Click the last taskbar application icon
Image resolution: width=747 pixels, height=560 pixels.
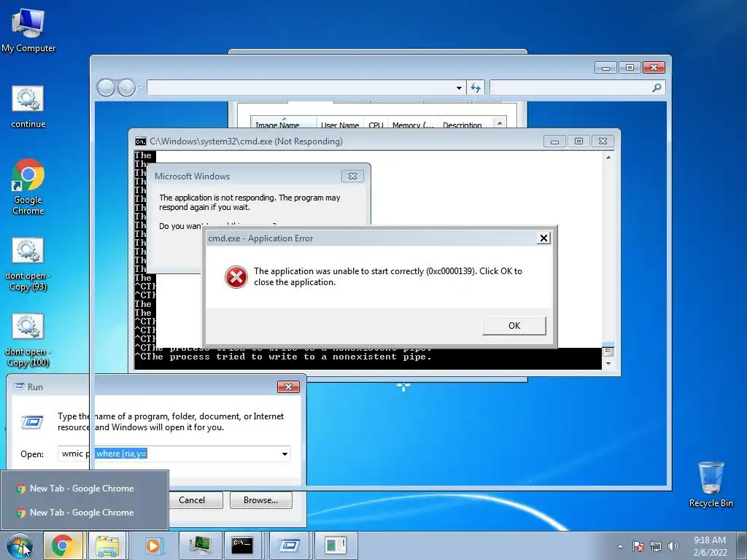[336, 545]
